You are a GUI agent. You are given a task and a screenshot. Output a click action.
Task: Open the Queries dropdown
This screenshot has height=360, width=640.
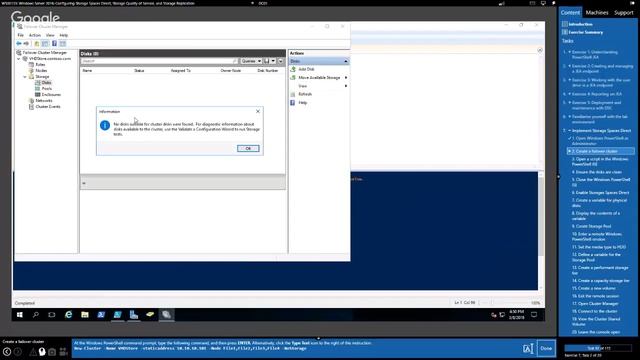251,61
